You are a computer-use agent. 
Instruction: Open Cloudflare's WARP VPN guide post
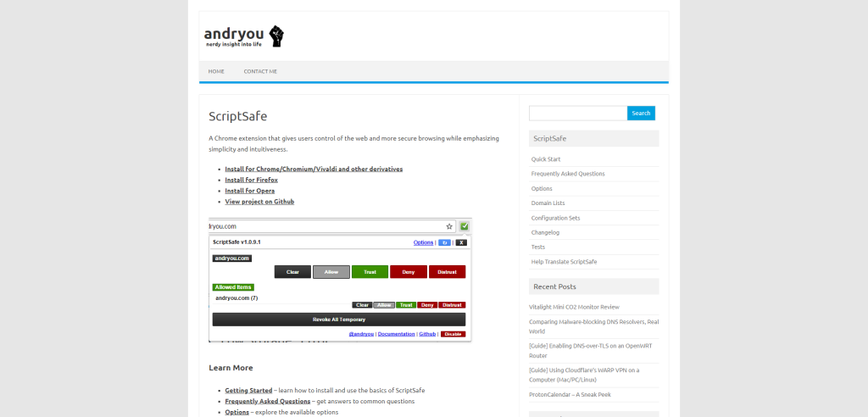[584, 375]
